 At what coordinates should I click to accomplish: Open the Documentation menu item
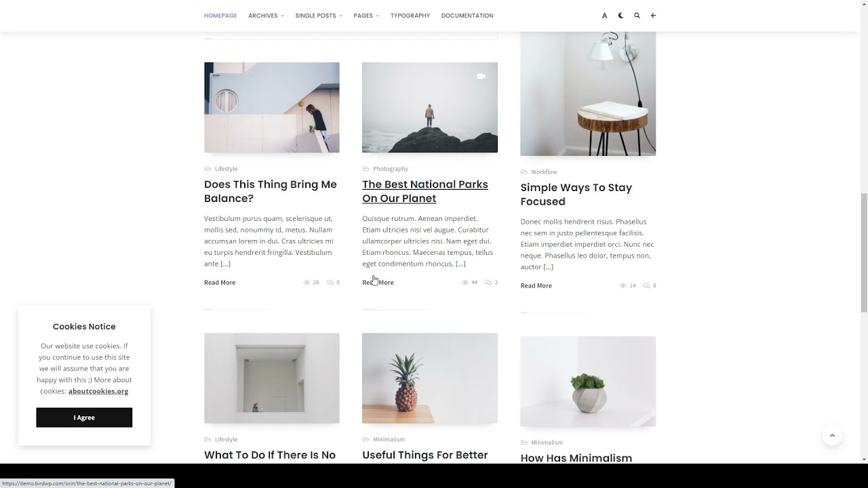point(467,16)
